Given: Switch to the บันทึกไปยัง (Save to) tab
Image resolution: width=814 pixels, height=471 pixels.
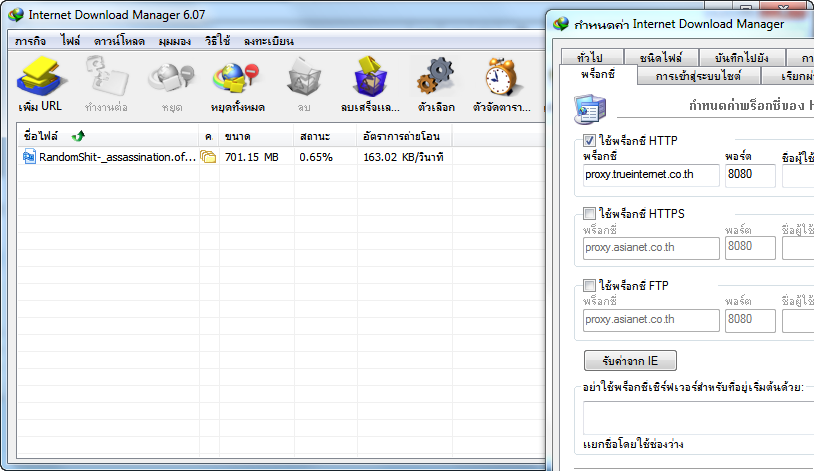Looking at the screenshot, I should click(742, 57).
